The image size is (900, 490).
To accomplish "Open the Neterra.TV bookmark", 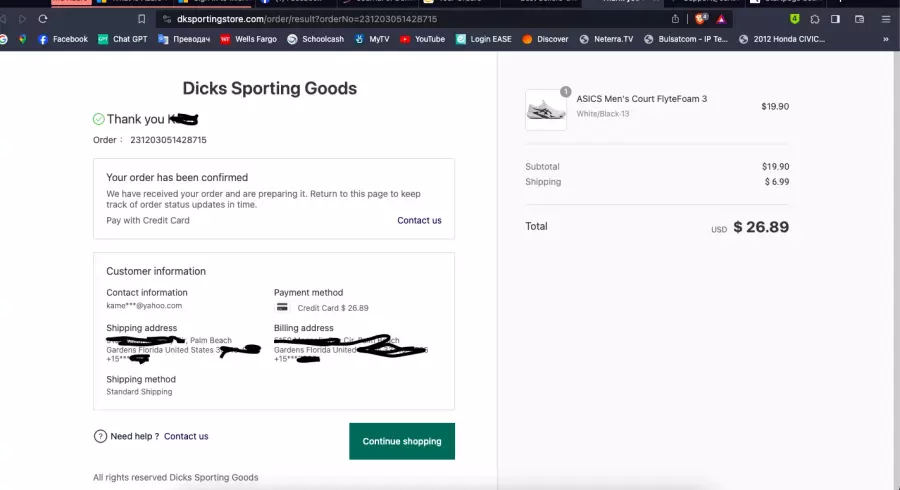I will [606, 39].
